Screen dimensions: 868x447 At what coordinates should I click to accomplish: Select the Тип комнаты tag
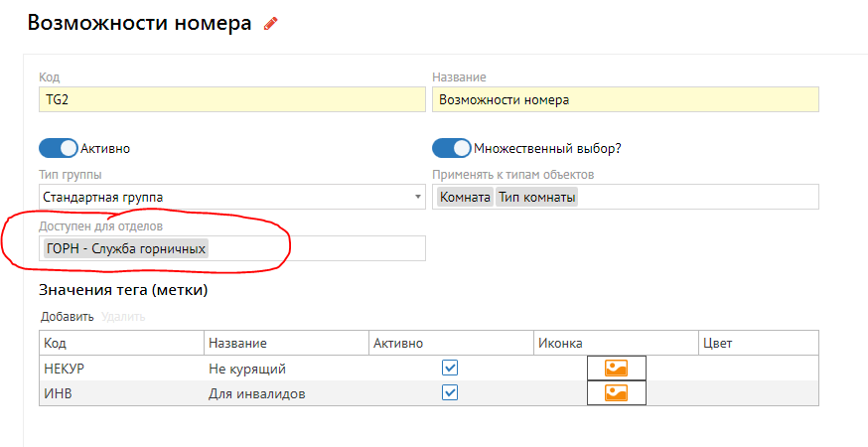pos(536,198)
